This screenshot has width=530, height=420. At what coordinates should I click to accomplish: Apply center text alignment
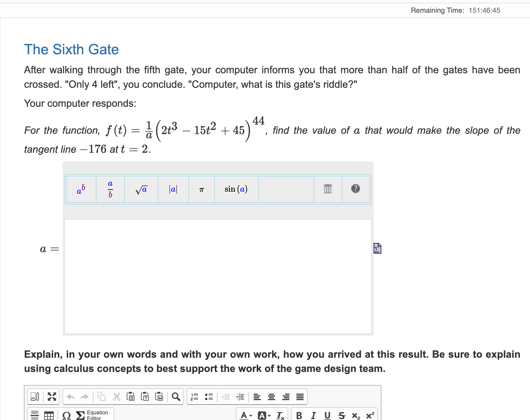point(271,397)
